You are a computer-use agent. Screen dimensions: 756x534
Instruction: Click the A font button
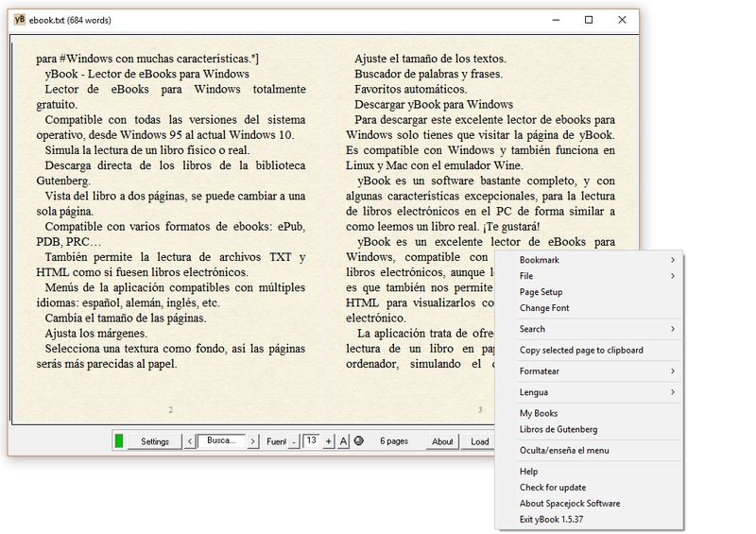[343, 441]
